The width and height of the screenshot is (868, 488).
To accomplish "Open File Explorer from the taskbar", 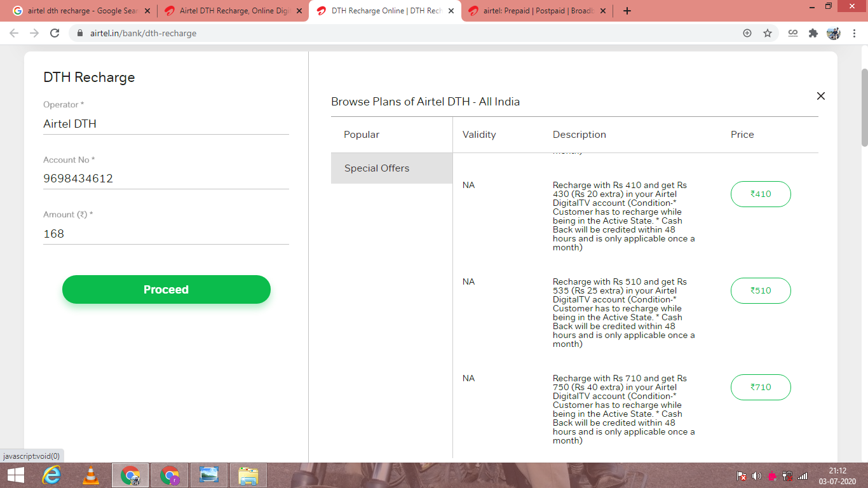I will tap(248, 475).
